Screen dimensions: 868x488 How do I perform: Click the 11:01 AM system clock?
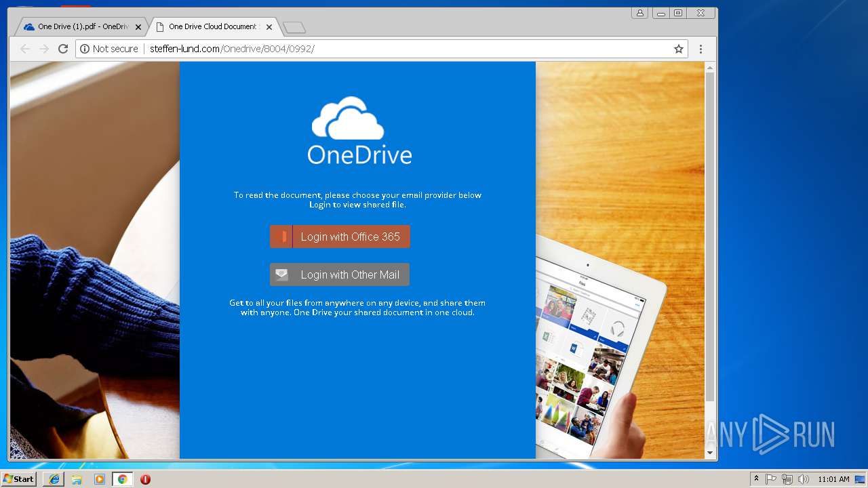click(x=833, y=479)
